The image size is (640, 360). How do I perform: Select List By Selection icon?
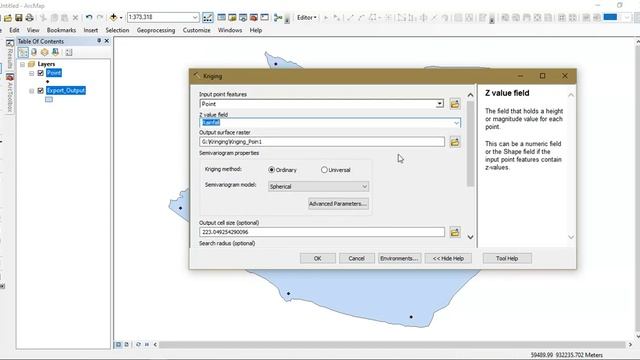55,52
